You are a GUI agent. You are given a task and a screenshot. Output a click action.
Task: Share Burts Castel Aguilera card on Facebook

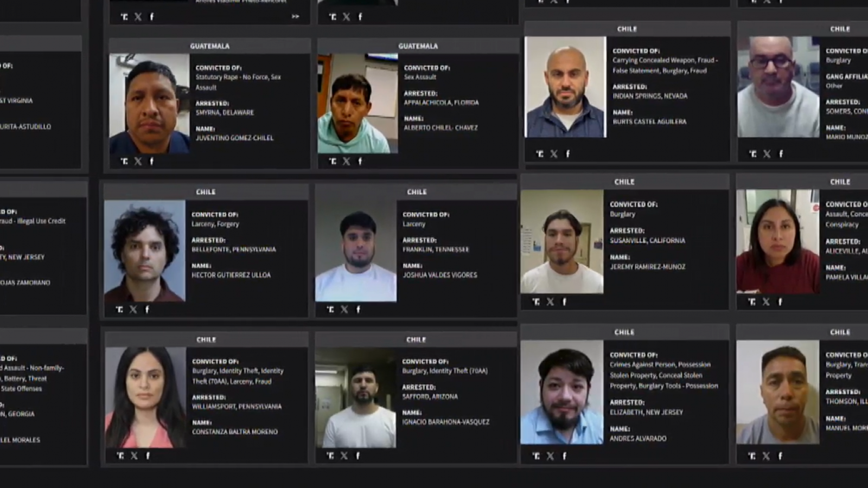pos(567,154)
